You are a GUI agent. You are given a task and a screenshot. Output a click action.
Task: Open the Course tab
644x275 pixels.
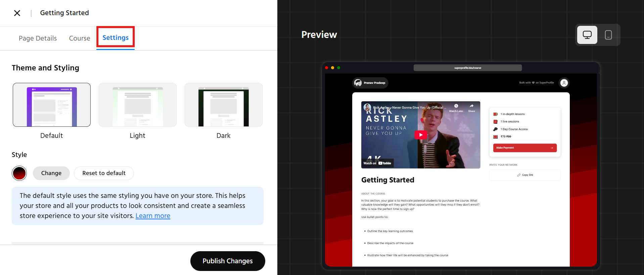[80, 38]
